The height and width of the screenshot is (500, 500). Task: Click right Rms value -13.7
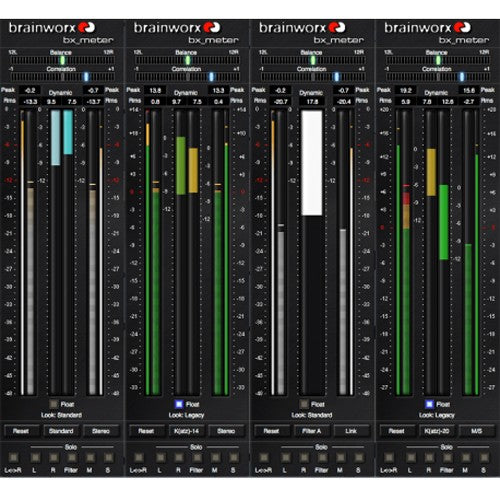point(93,101)
